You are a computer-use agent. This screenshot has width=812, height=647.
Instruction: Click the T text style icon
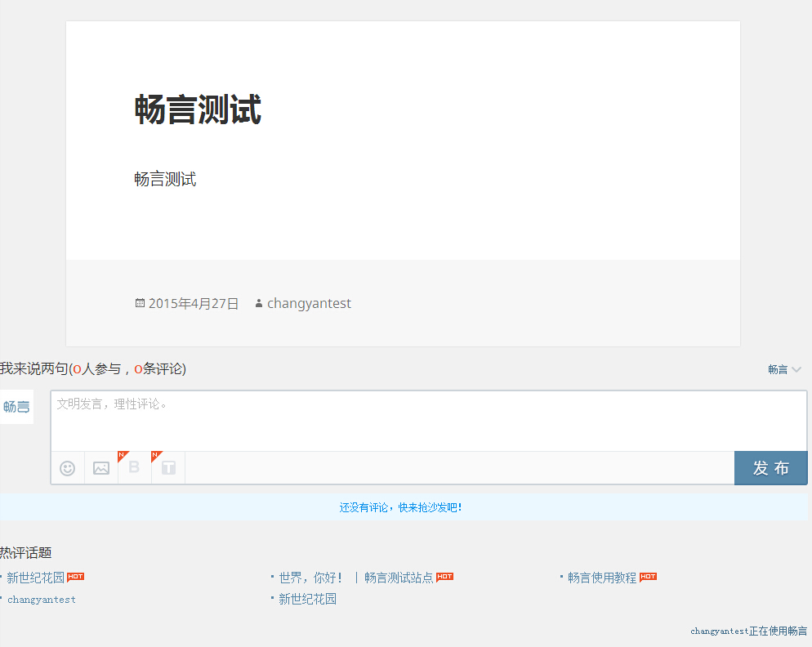(x=168, y=468)
